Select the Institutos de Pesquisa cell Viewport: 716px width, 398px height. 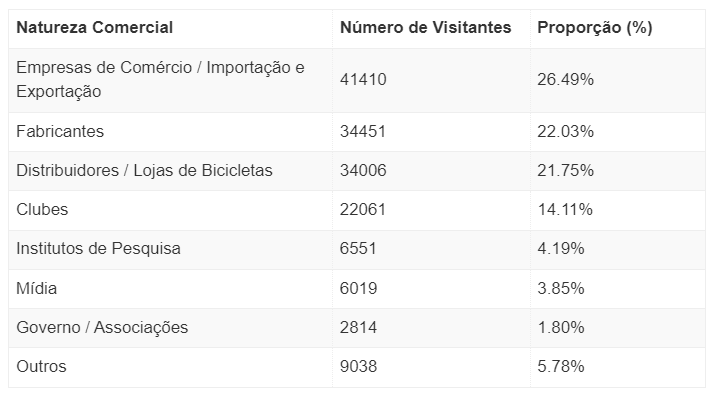(x=98, y=249)
